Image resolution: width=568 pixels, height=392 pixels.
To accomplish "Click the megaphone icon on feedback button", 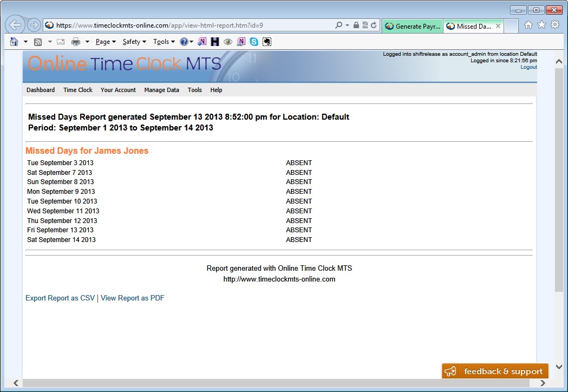I will coord(451,371).
